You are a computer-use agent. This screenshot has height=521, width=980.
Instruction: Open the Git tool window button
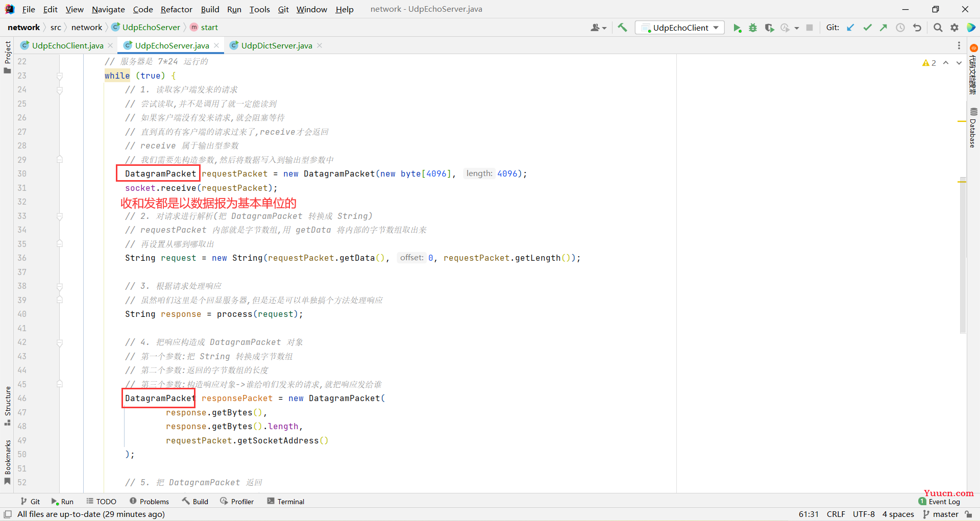30,502
